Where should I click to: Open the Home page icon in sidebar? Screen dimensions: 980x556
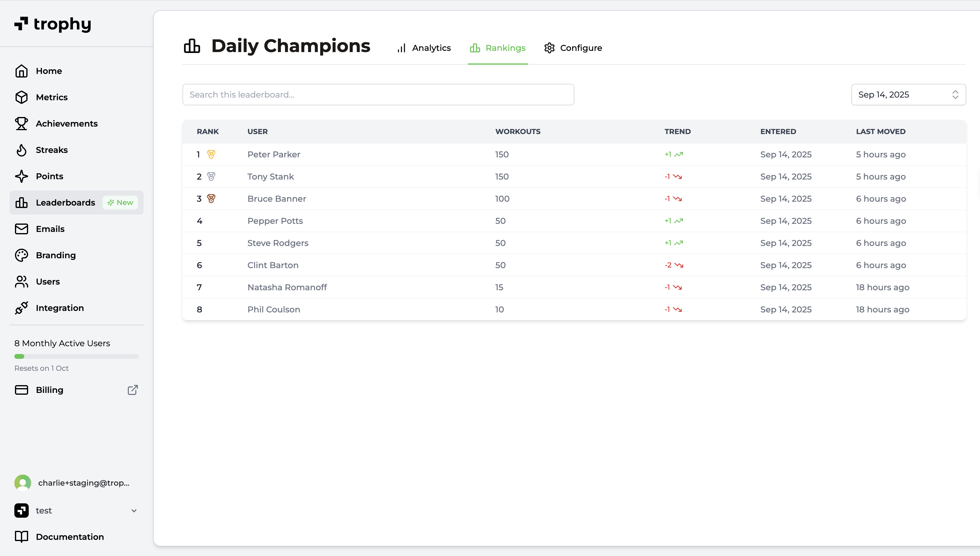pos(21,71)
